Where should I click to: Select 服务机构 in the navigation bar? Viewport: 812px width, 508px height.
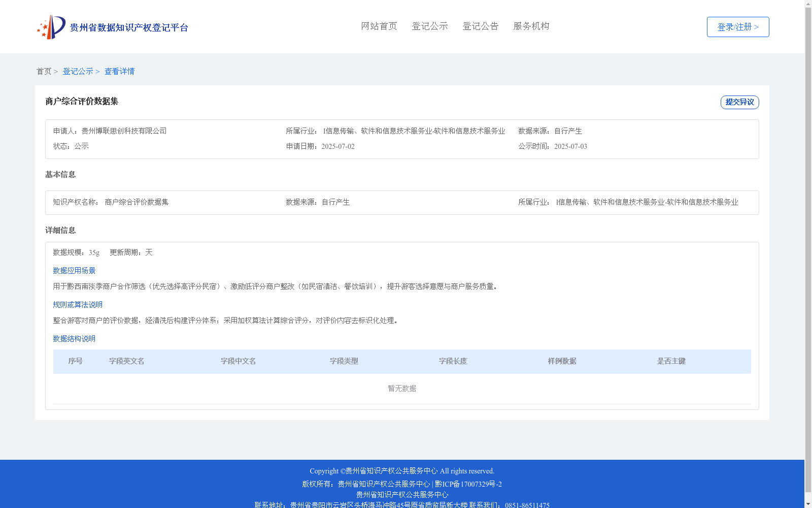pos(531,26)
